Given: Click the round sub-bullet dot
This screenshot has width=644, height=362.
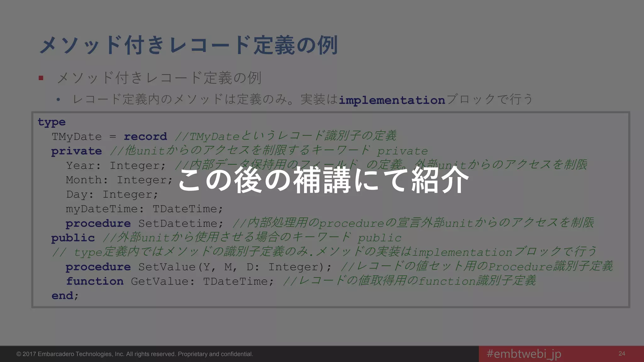Looking at the screenshot, I should (58, 100).
